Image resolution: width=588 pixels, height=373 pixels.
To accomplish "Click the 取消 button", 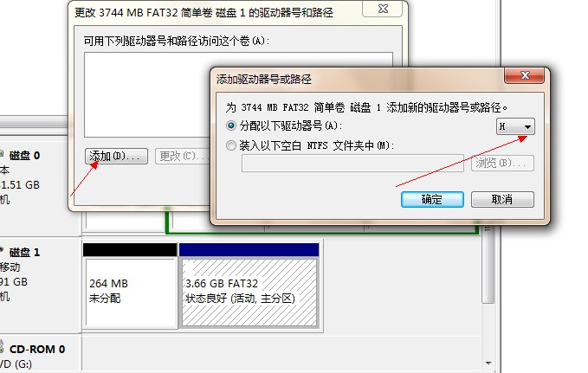I will (x=502, y=199).
